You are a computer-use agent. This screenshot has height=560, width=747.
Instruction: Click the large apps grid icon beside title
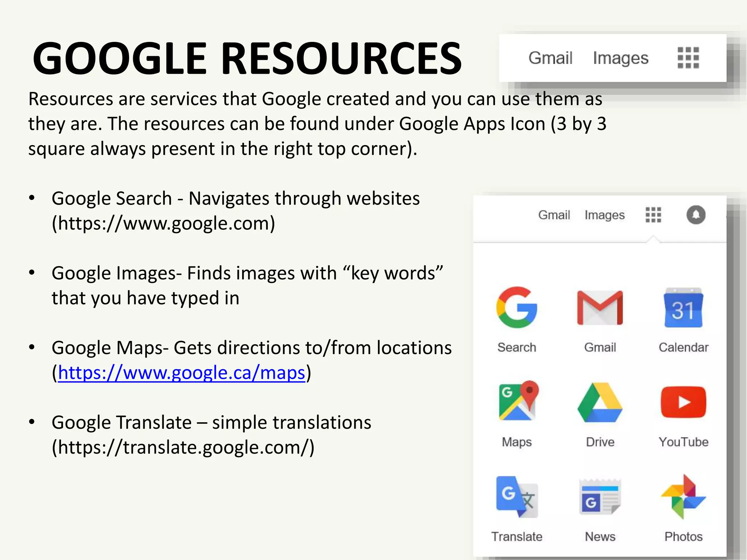click(688, 58)
